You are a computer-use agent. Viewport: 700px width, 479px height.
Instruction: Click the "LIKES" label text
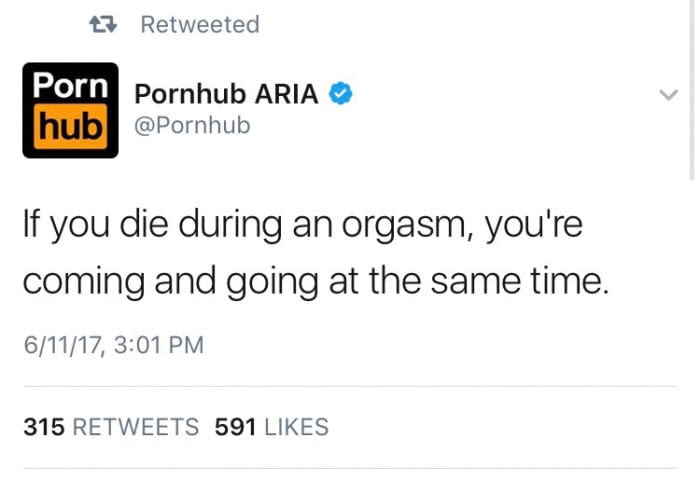tap(296, 427)
